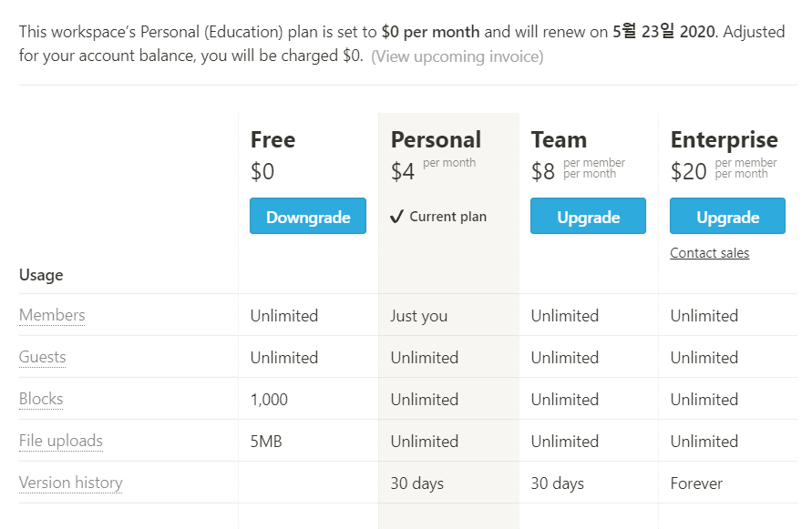Click the Guests usage label
This screenshot has width=812, height=529.
pyautogui.click(x=43, y=357)
